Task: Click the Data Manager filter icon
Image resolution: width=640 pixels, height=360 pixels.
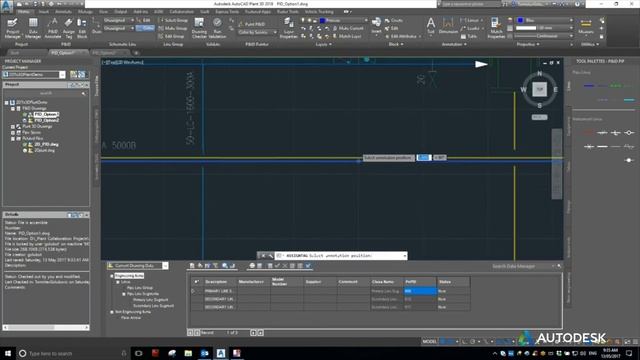Action: (216, 266)
